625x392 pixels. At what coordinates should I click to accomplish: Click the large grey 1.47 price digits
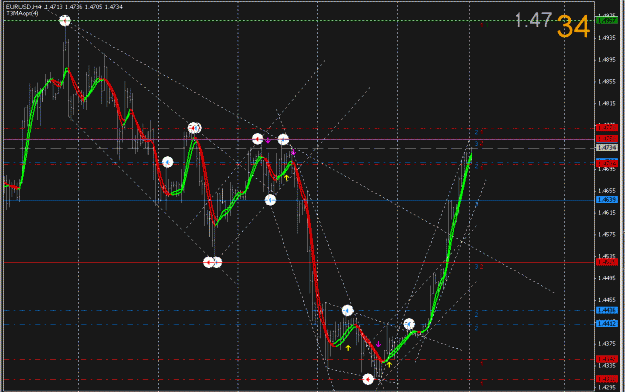[x=533, y=20]
